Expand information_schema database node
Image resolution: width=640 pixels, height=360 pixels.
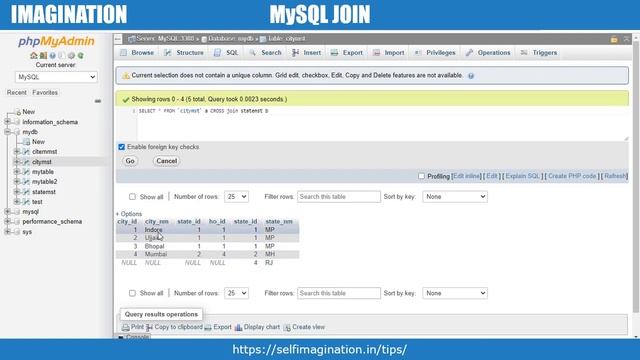pyautogui.click(x=7, y=122)
